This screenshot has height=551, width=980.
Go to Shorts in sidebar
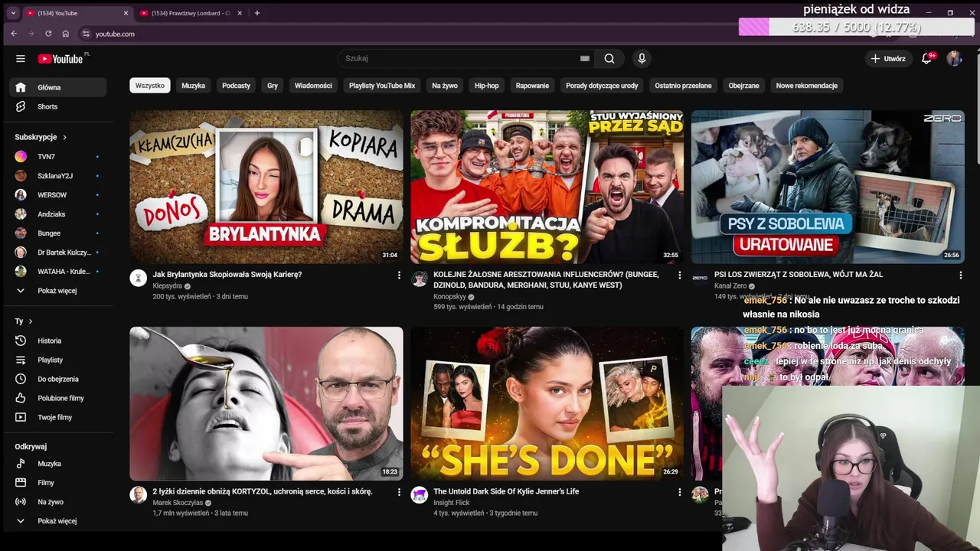(58, 106)
